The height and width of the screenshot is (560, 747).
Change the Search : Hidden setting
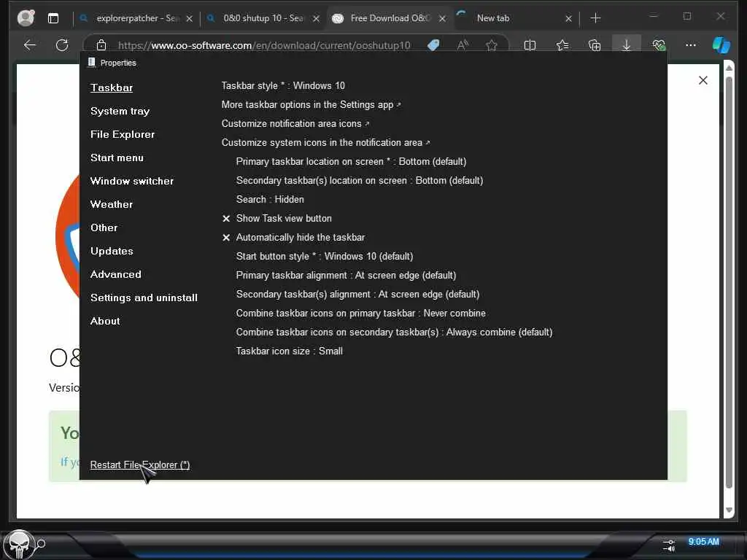click(270, 199)
